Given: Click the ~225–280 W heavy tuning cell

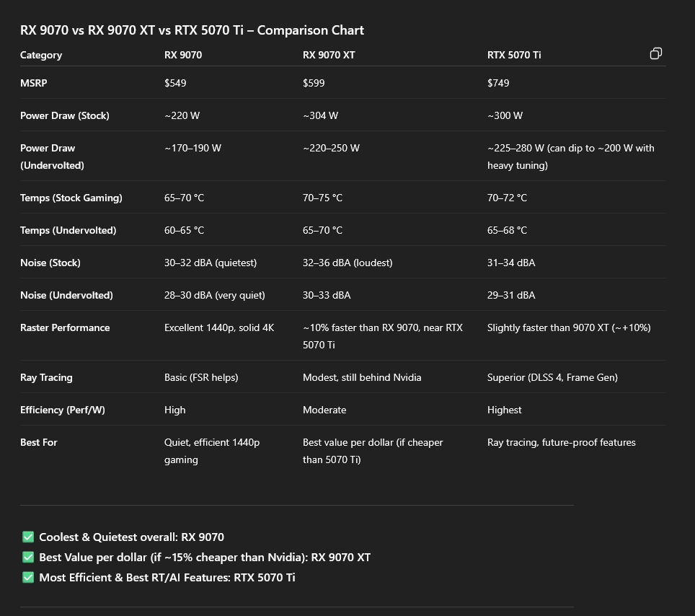Looking at the screenshot, I should [x=571, y=157].
